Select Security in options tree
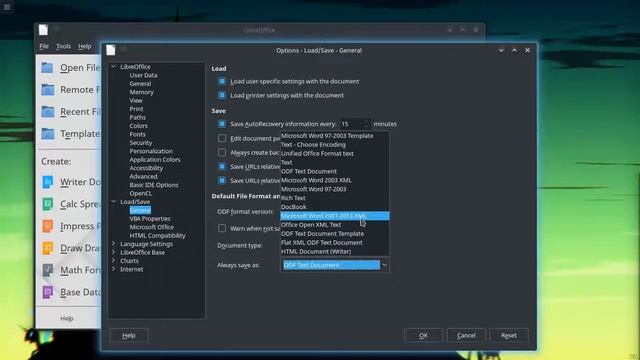This screenshot has height=360, width=640. (x=141, y=142)
